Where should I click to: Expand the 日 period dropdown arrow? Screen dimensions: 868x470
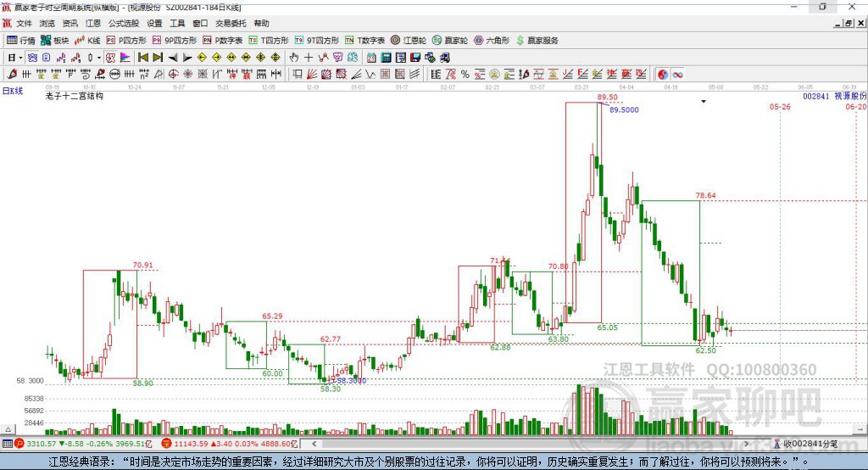coord(20,58)
